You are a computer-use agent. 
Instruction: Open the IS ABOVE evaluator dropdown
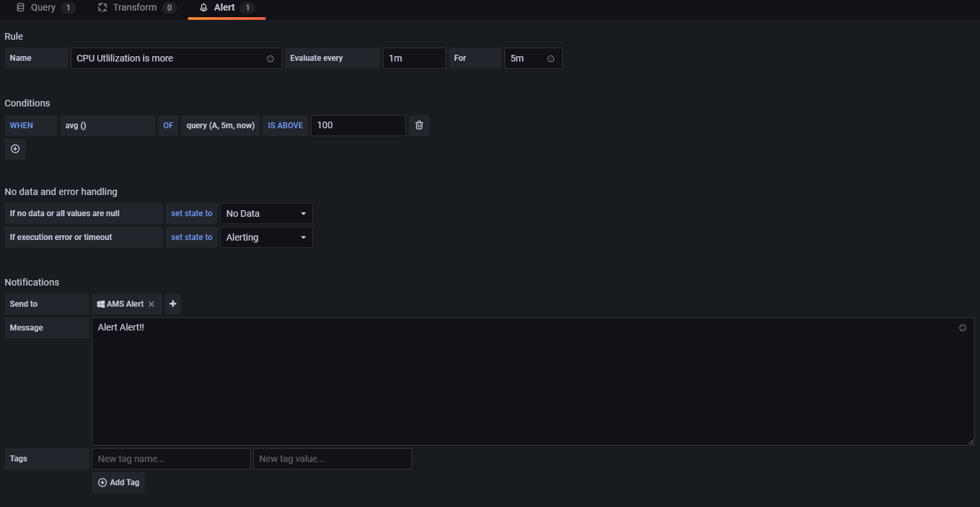[x=286, y=126]
